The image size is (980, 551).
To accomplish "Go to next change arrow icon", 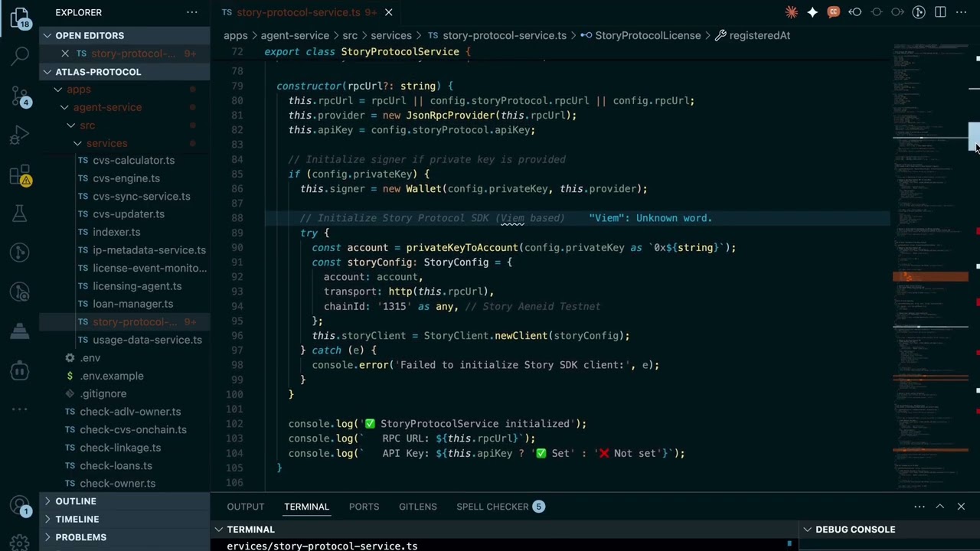I will 897,12.
